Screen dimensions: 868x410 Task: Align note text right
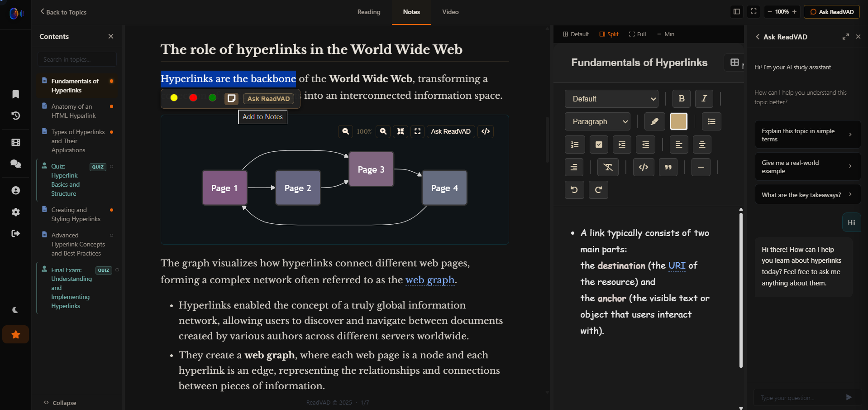click(574, 167)
